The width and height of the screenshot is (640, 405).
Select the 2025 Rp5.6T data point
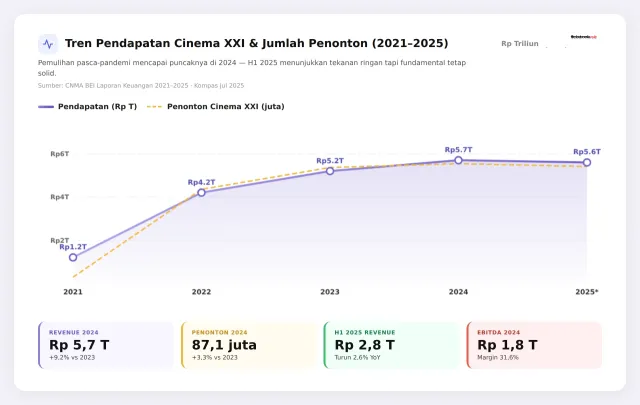[x=587, y=162]
